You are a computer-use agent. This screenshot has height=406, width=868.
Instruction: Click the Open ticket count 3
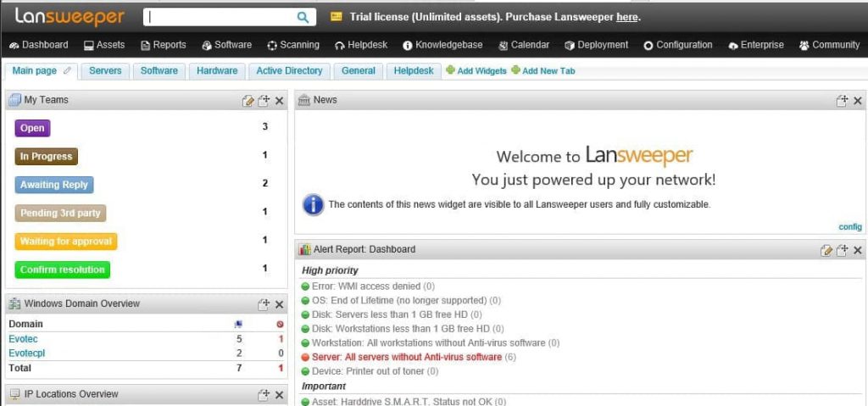tap(265, 127)
